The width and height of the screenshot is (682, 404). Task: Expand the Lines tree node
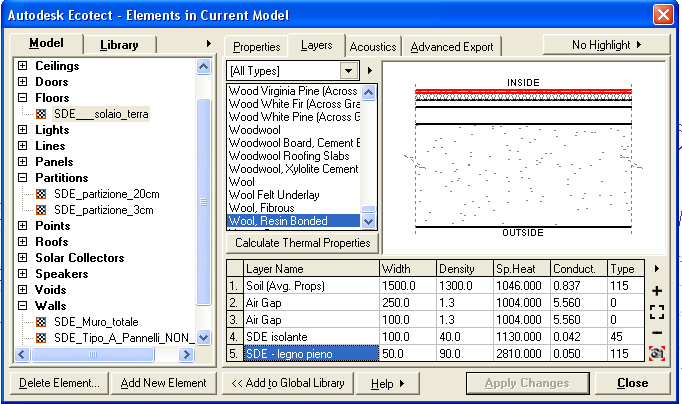(x=22, y=146)
